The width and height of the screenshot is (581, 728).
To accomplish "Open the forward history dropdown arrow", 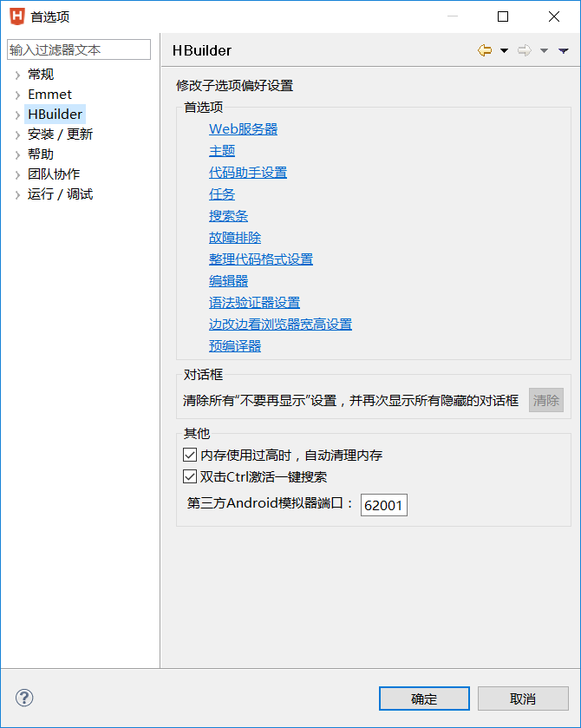I will pyautogui.click(x=544, y=50).
